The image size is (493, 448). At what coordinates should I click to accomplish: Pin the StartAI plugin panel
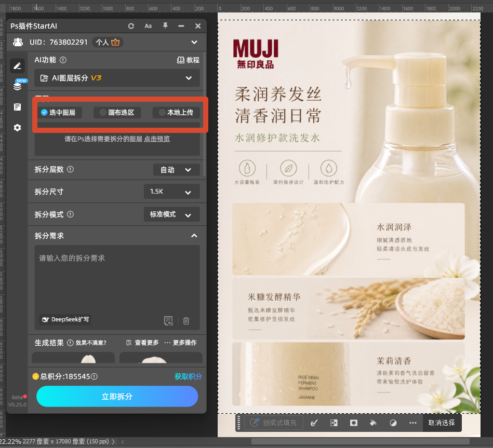165,26
